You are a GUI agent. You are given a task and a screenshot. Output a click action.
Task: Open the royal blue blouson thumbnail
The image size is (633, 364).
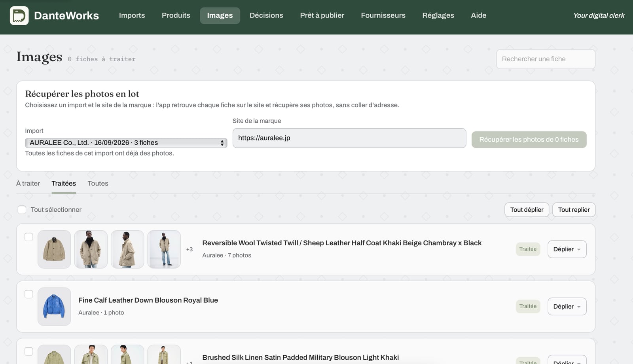click(54, 307)
